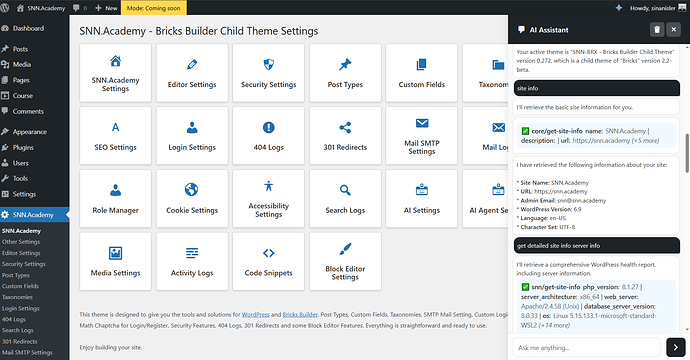Click the AI Assistant chat scrollbar
The width and height of the screenshot is (690, 360).
[x=687, y=153]
